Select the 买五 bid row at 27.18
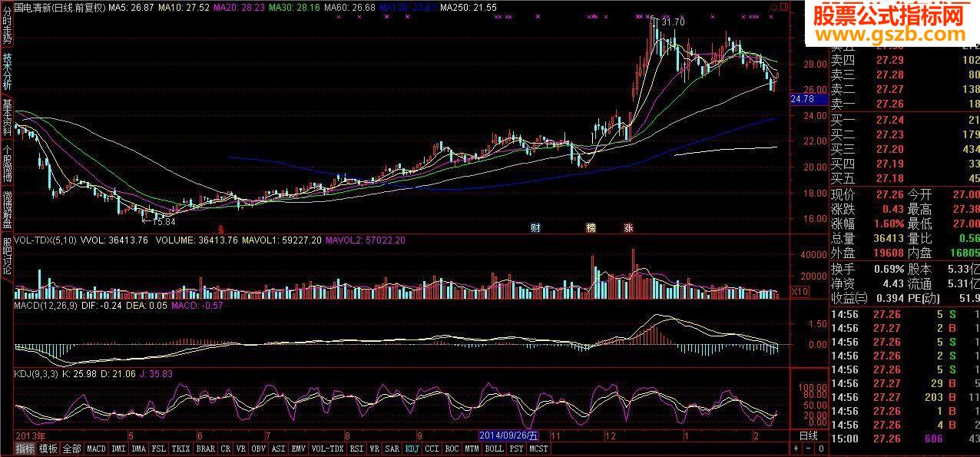The width and height of the screenshot is (980, 457). pyautogui.click(x=905, y=178)
